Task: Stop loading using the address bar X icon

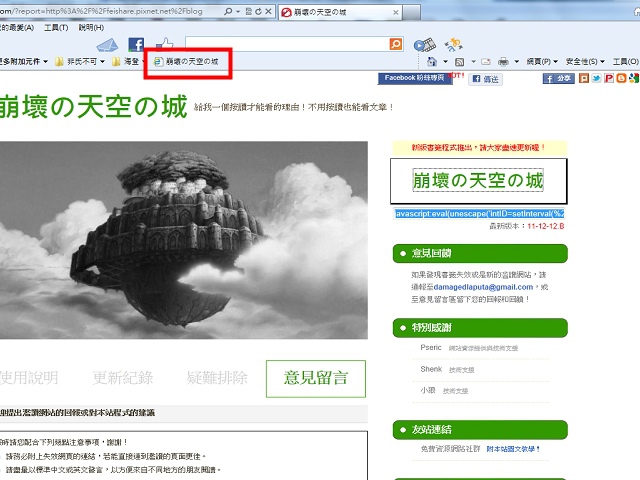Action: 268,12
